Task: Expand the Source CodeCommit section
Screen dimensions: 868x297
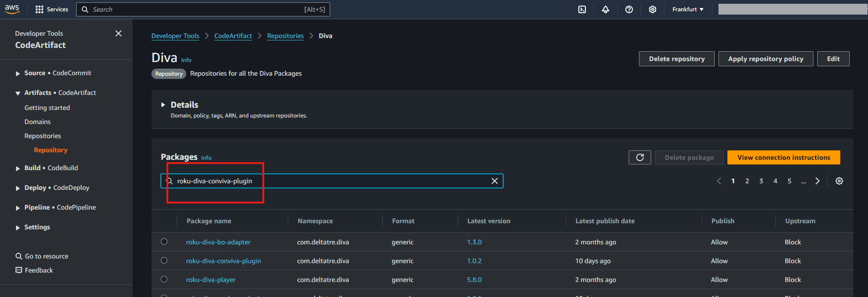Action: 18,73
